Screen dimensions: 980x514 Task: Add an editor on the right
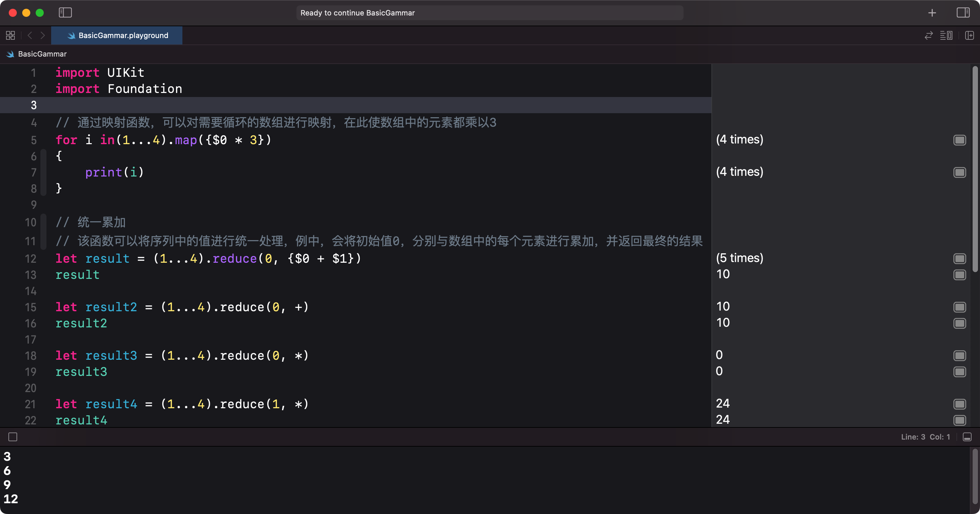coord(969,35)
